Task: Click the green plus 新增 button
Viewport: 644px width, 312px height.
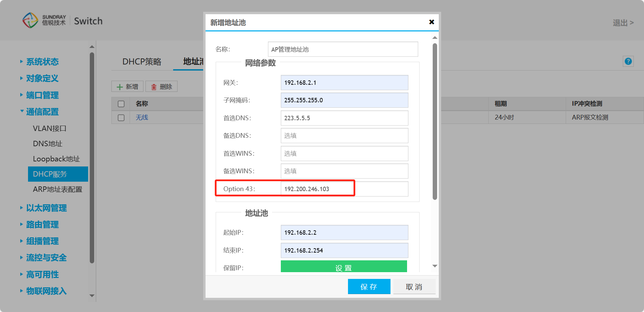Action: coord(127,86)
